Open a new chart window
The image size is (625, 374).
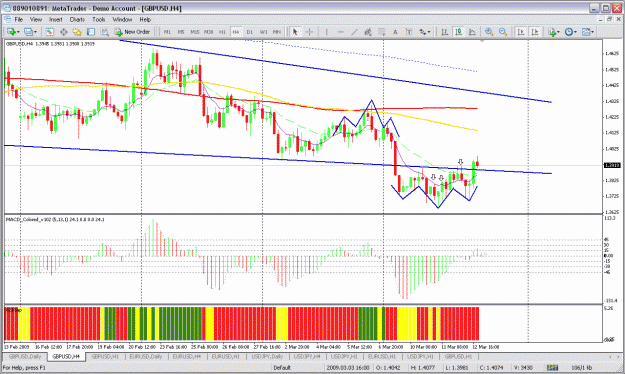[11, 32]
